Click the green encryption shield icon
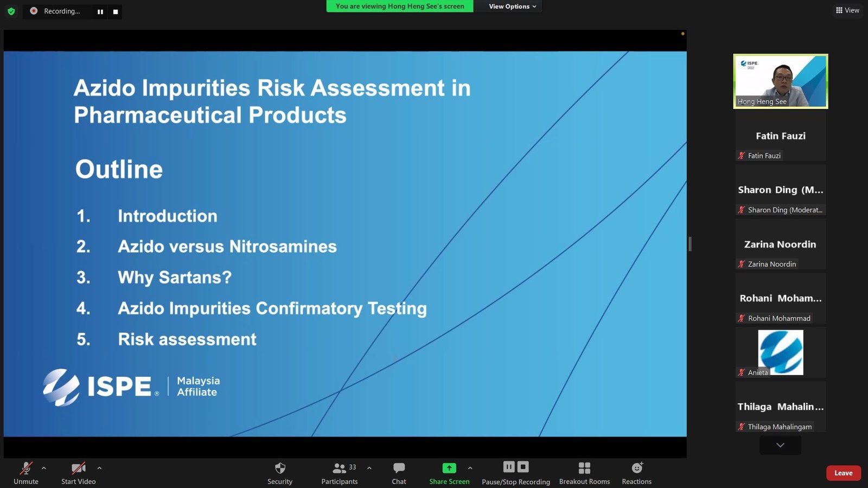The width and height of the screenshot is (868, 488). pyautogui.click(x=11, y=11)
